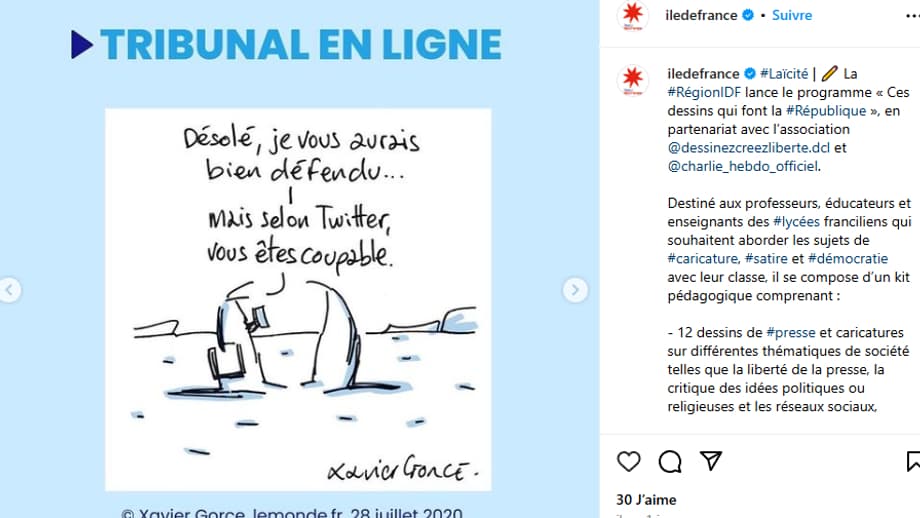920x518 pixels.
Task: Share the post using the paper plane icon
Action: click(x=711, y=461)
